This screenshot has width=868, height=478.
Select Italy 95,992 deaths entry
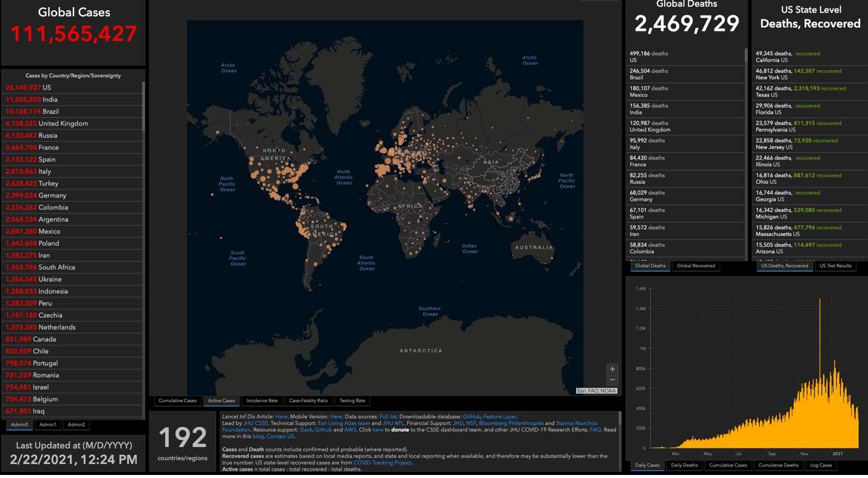click(686, 144)
